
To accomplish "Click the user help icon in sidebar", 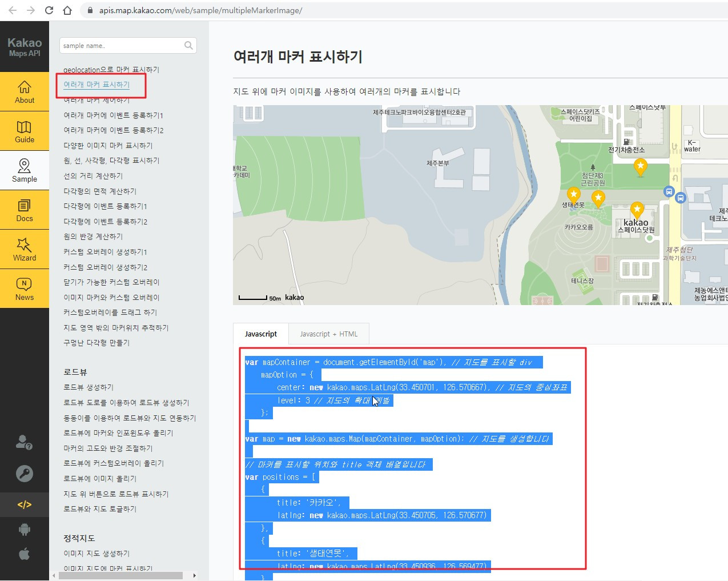I will pos(24,442).
